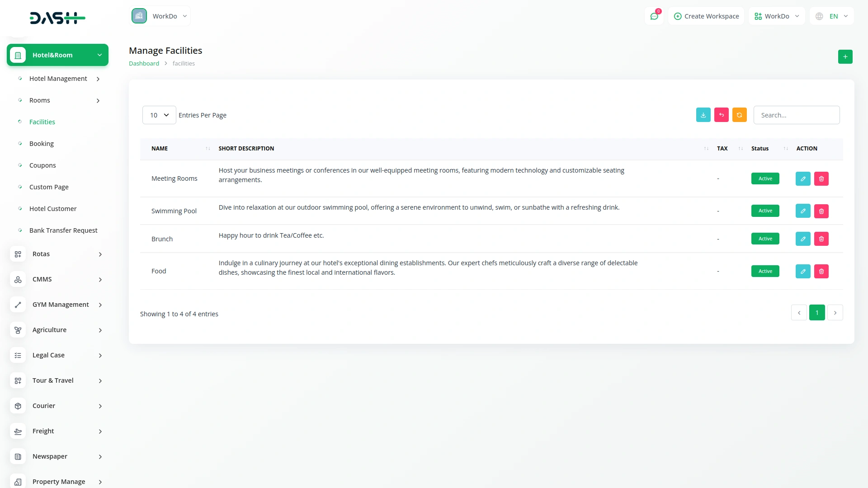Delete the Food facility
The height and width of the screenshot is (488, 868).
point(821,272)
